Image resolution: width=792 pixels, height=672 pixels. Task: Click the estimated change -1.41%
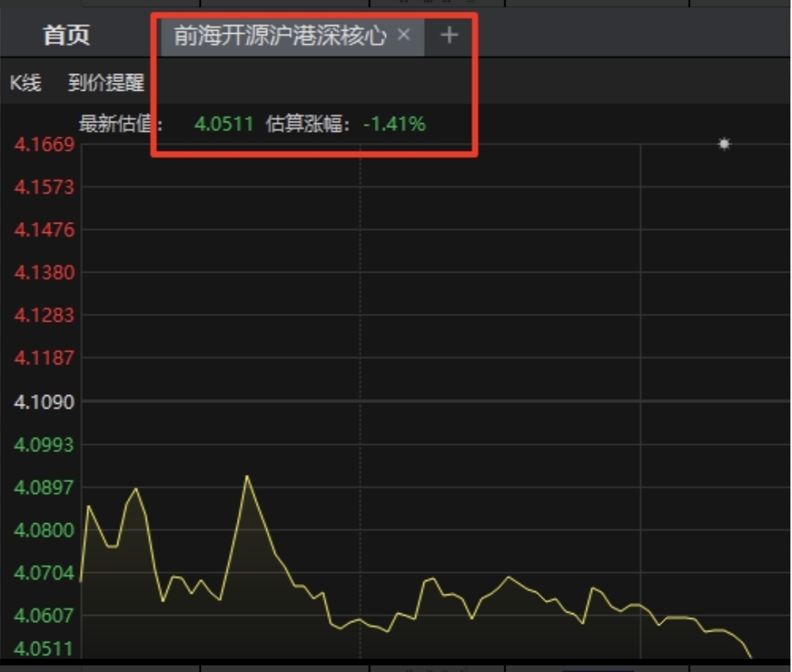click(x=395, y=124)
